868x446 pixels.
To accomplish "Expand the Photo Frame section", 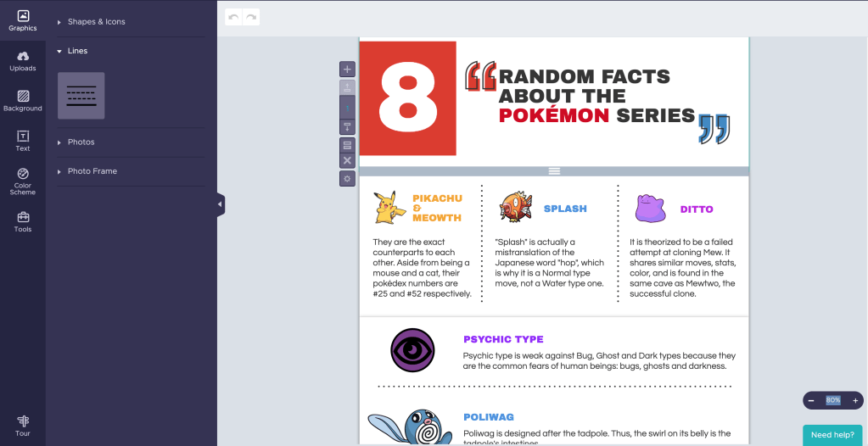I will pyautogui.click(x=92, y=171).
